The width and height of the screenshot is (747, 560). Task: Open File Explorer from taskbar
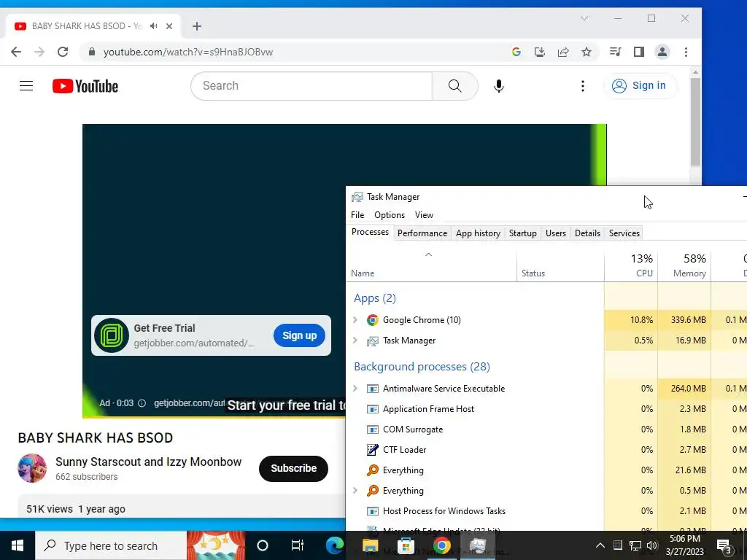click(370, 545)
